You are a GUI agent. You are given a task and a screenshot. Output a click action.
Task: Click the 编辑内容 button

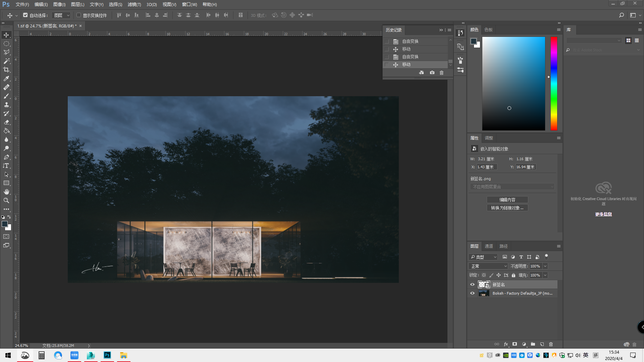507,200
